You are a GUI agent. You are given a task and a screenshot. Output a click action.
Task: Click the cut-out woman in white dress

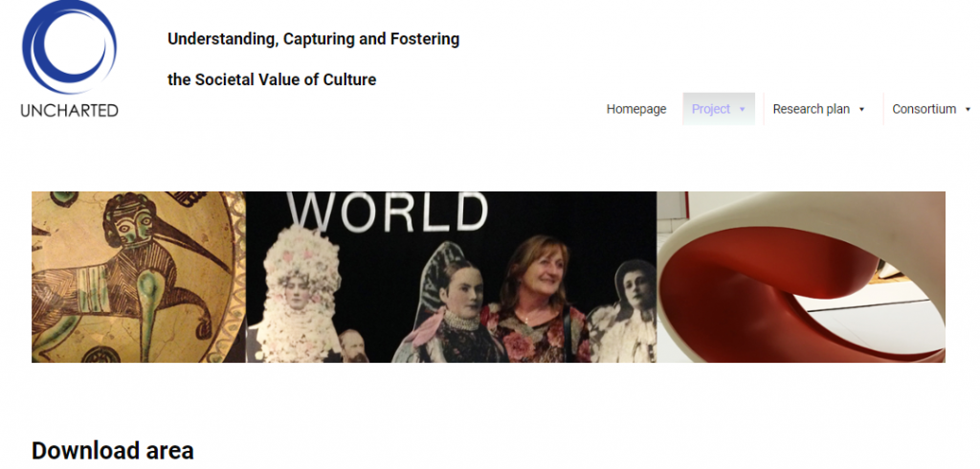[x=625, y=311]
